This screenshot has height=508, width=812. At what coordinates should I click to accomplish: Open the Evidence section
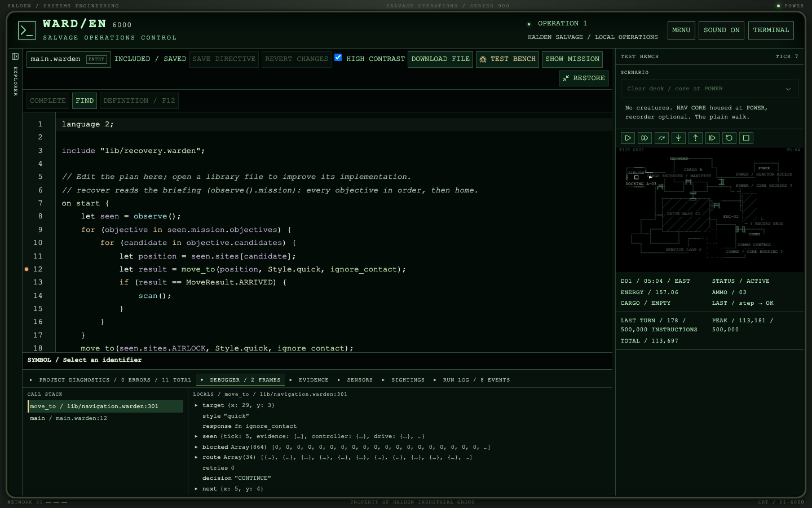click(x=309, y=380)
